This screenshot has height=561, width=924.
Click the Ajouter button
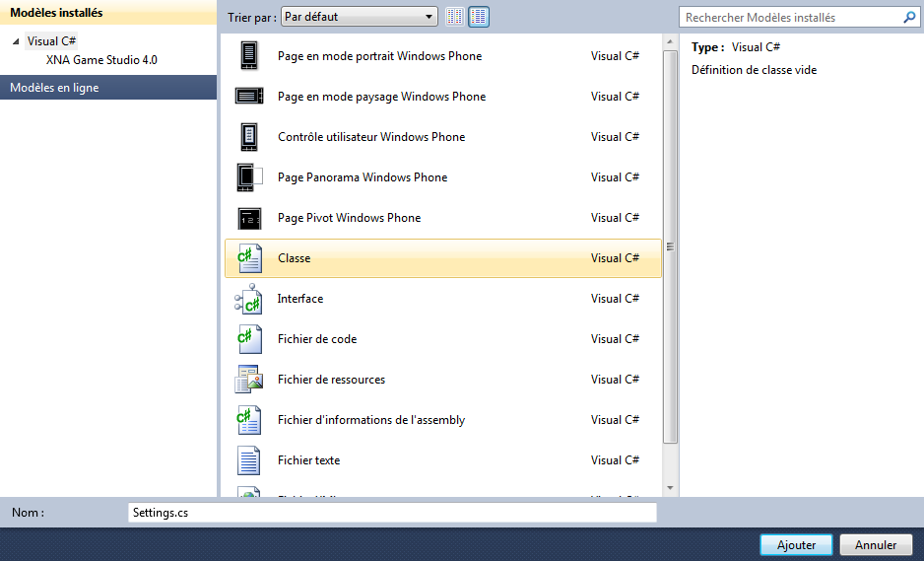pyautogui.click(x=796, y=545)
